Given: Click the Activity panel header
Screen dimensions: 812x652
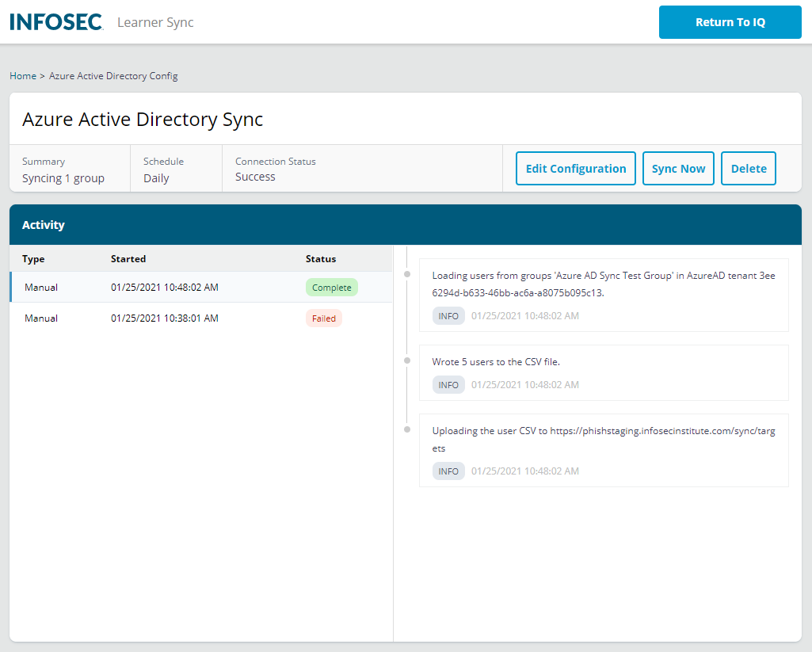Looking at the screenshot, I should pos(44,224).
